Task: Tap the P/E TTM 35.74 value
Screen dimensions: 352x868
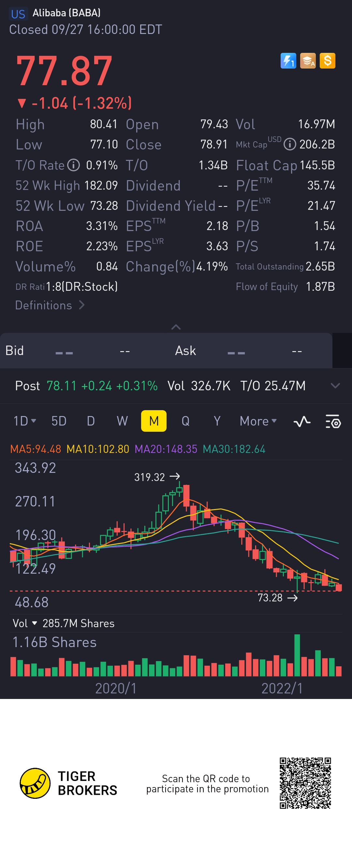Action: tap(321, 185)
